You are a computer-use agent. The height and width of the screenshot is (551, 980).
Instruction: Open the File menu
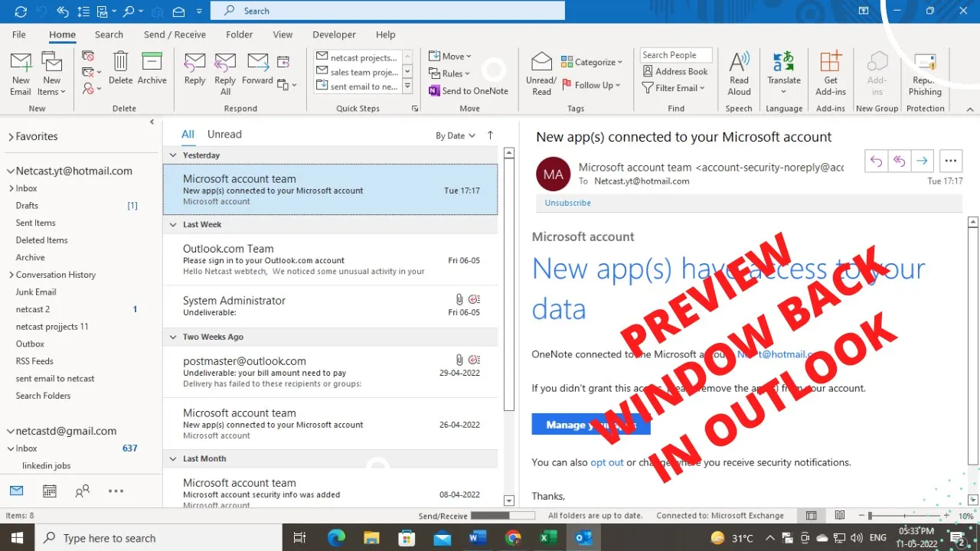tap(19, 34)
